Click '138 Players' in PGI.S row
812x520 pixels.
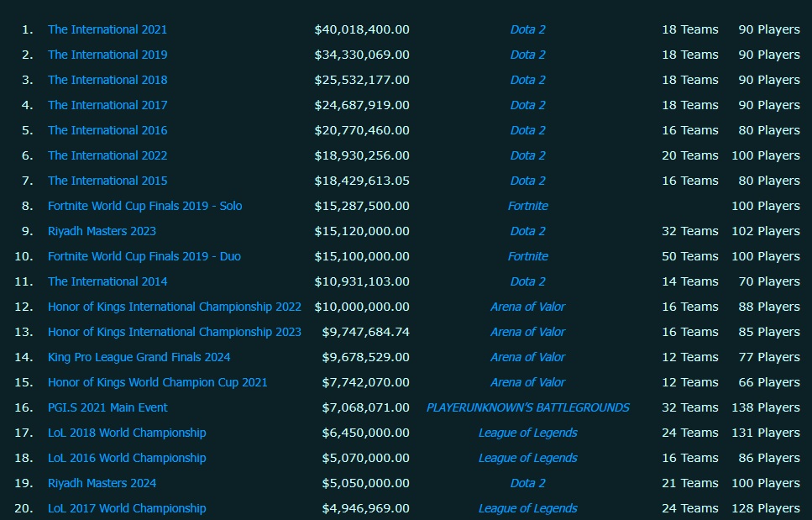[x=765, y=407]
